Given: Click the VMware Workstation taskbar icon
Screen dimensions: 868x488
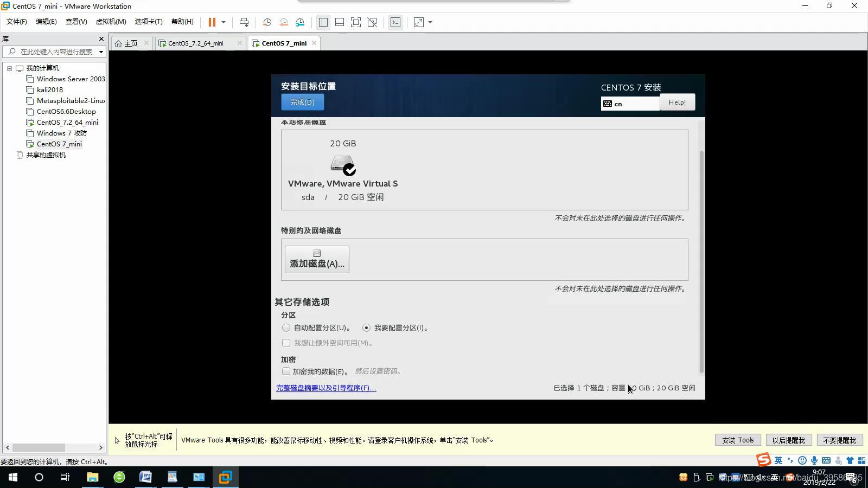Looking at the screenshot, I should click(x=225, y=477).
